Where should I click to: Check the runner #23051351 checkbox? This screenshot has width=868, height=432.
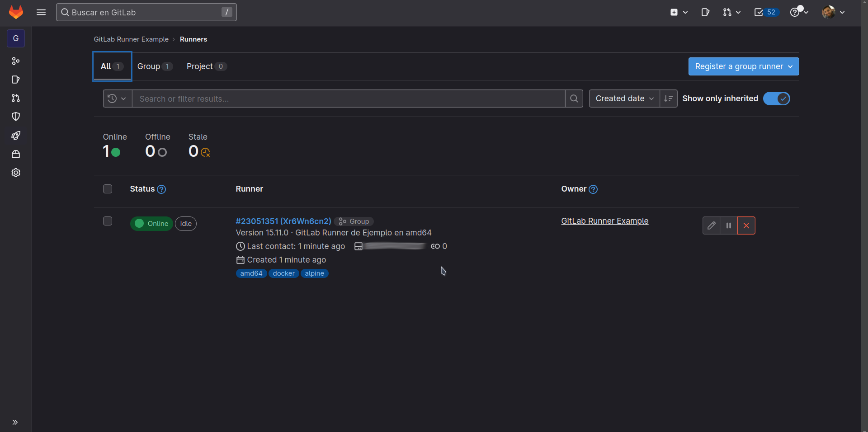click(108, 221)
